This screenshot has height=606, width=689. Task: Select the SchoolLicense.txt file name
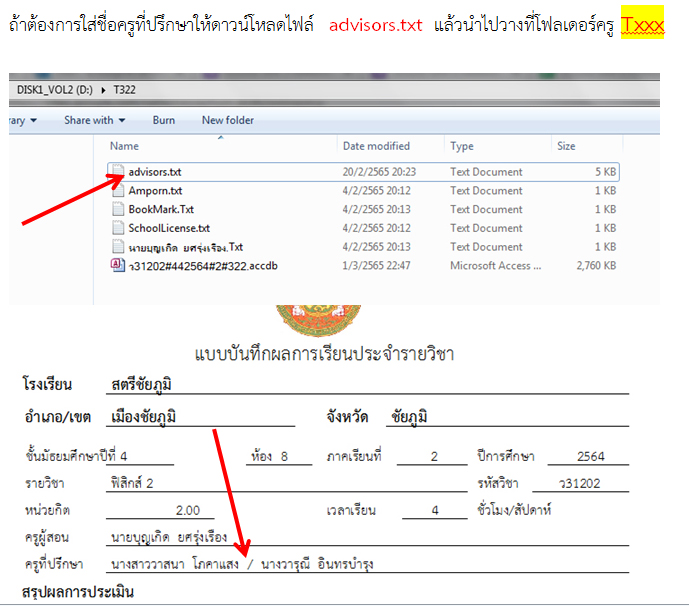(169, 228)
